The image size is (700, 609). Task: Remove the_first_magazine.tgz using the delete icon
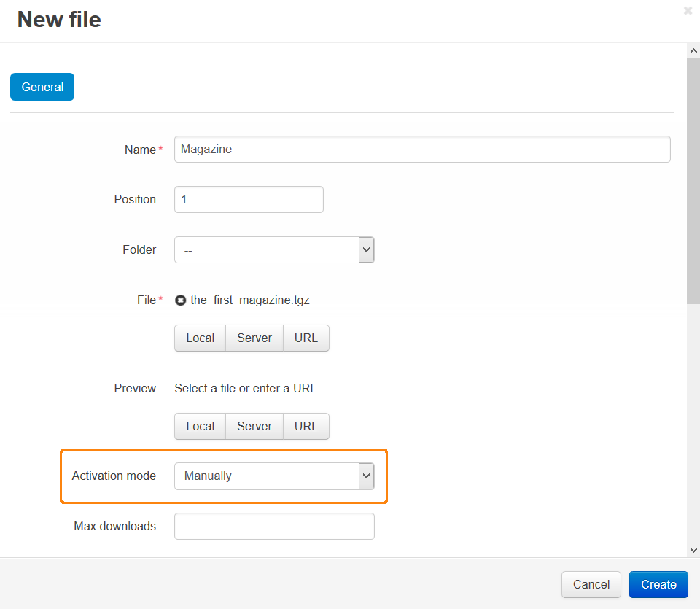coord(180,300)
